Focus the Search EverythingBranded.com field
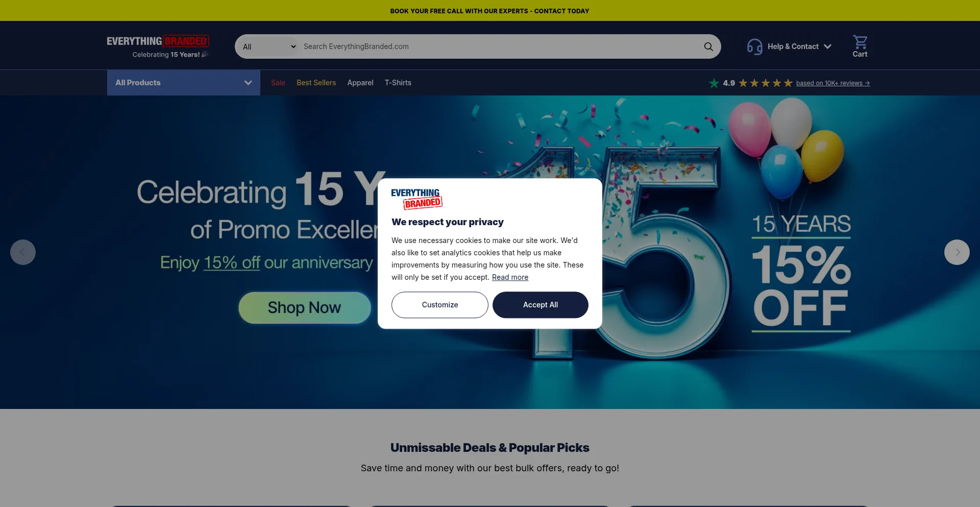980x507 pixels. (x=500, y=46)
